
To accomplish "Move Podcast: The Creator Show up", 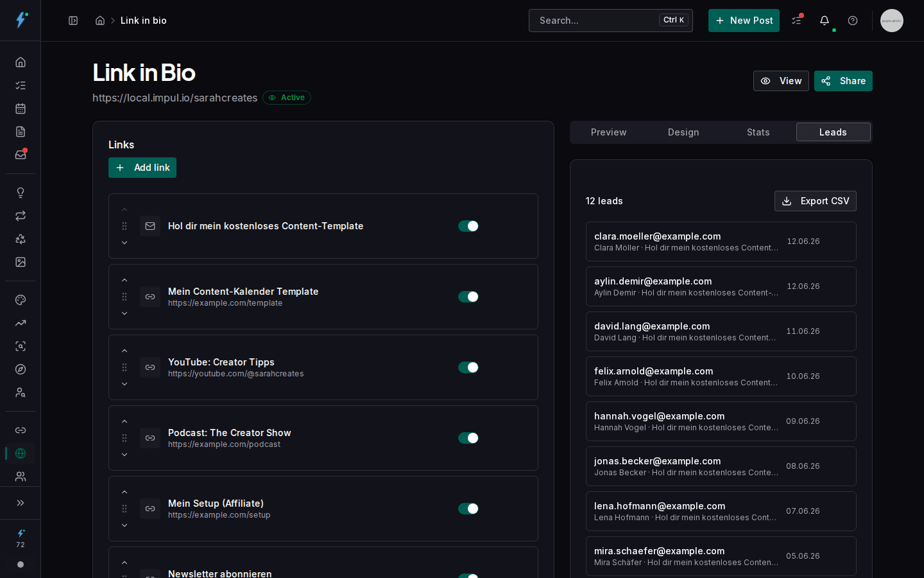I will [x=124, y=421].
